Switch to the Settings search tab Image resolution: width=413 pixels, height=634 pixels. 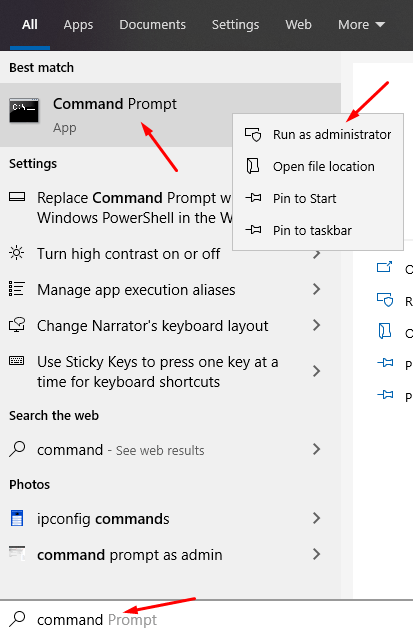235,25
